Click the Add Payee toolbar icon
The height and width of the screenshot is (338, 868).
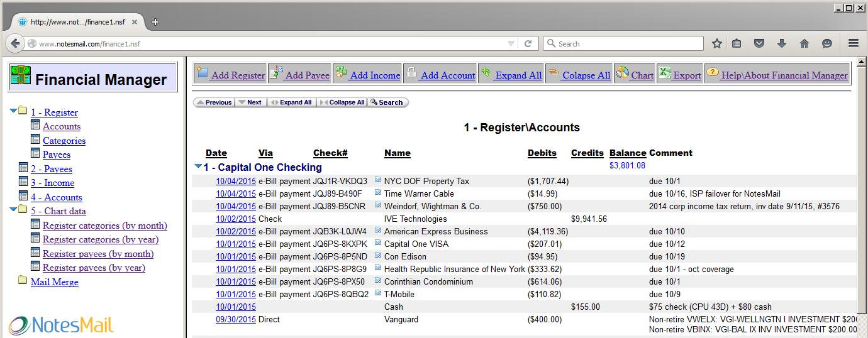[x=275, y=74]
